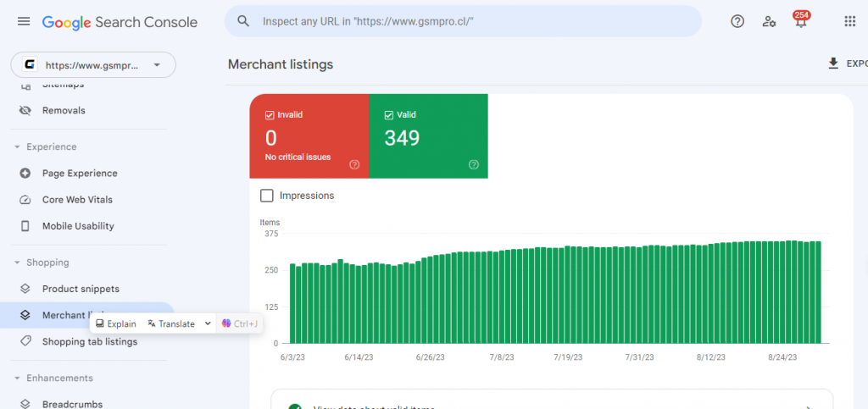Click the Shopping tab listings tag icon

coord(25,341)
